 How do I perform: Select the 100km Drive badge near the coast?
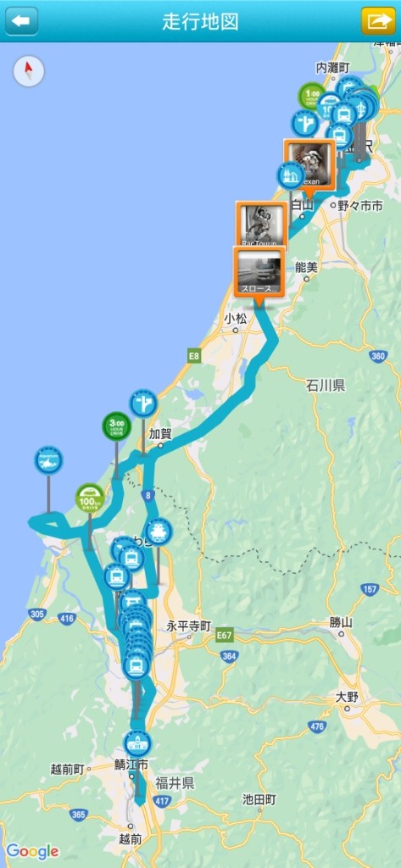[x=90, y=498]
